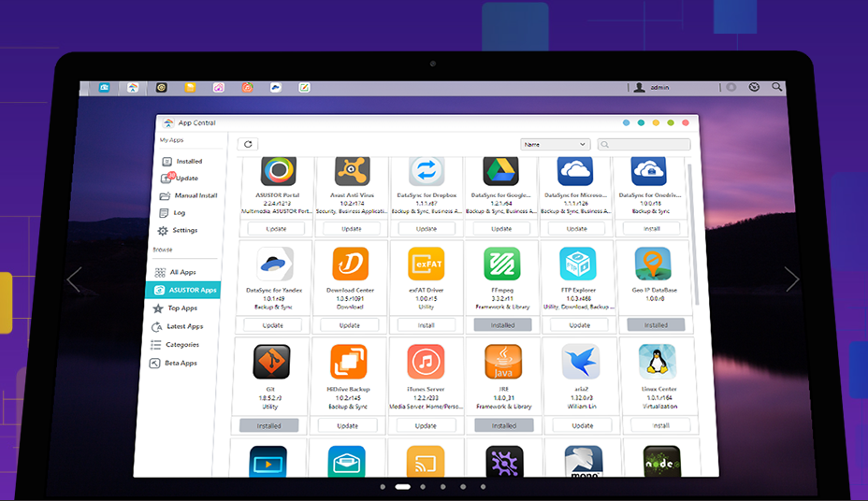Browse Top Apps

click(175, 308)
